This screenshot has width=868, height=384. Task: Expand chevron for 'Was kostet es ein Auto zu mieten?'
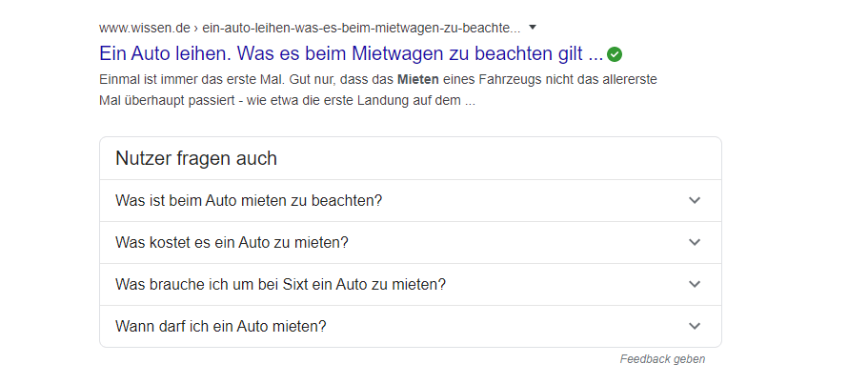click(x=695, y=242)
